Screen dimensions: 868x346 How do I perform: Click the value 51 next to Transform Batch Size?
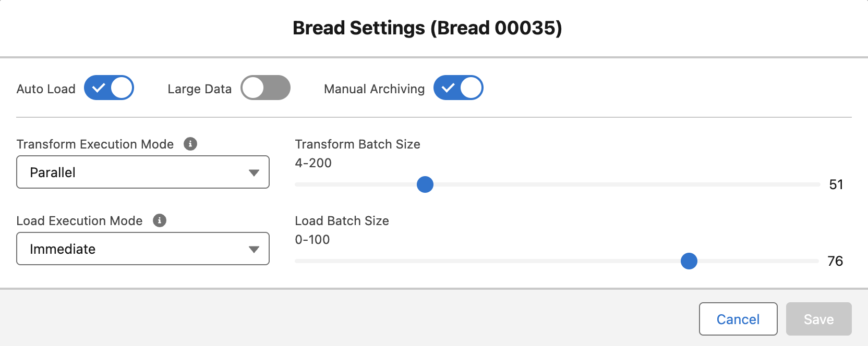coord(837,184)
